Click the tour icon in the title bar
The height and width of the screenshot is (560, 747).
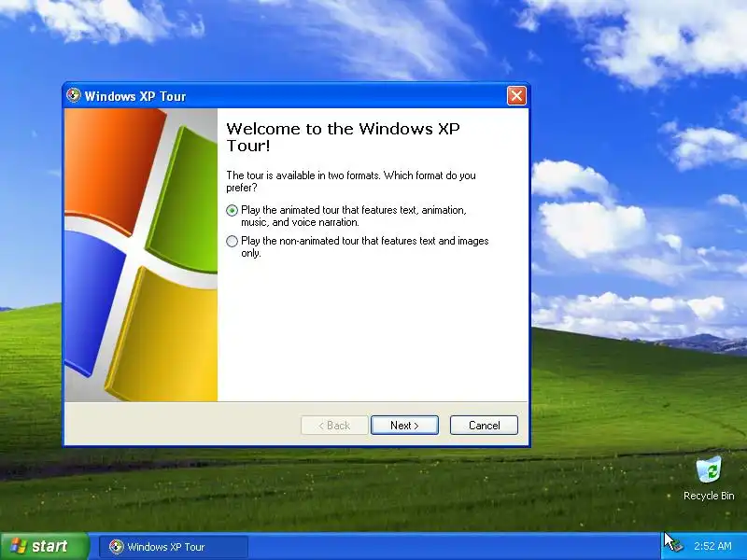point(74,95)
